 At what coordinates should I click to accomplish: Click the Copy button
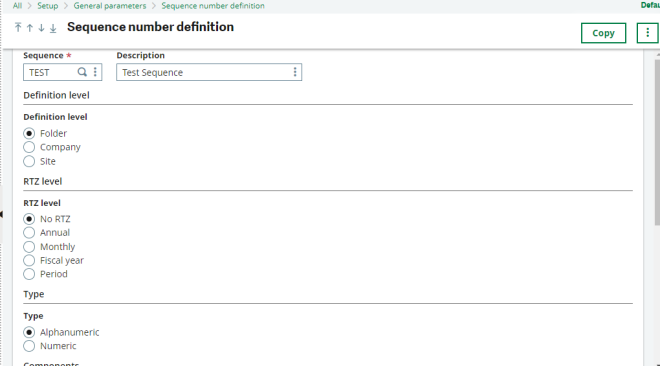pos(603,33)
